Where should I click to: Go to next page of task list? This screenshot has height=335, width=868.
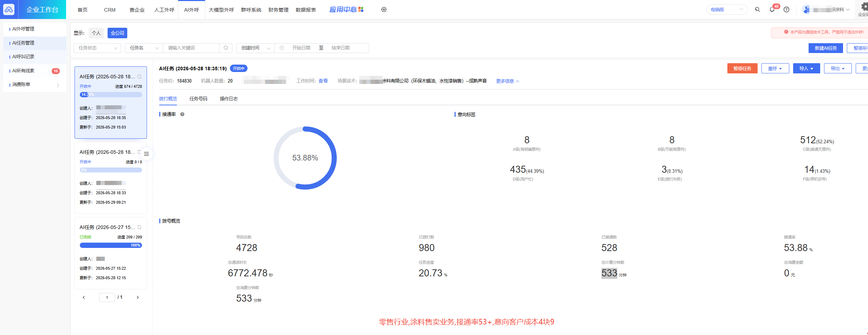(138, 297)
